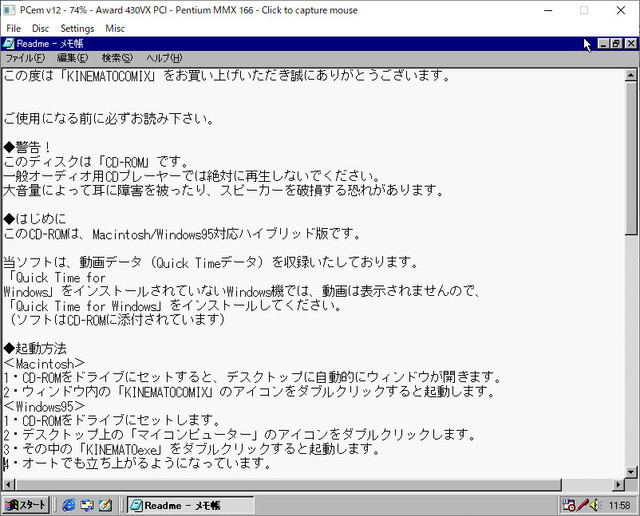Open the PCem Misc menu

(115, 28)
